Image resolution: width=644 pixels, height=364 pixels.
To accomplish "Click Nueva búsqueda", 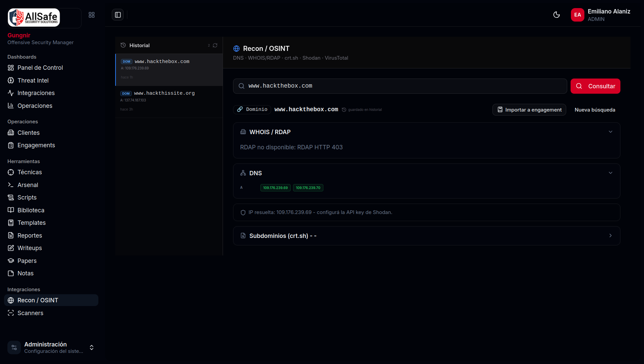I will click(595, 110).
